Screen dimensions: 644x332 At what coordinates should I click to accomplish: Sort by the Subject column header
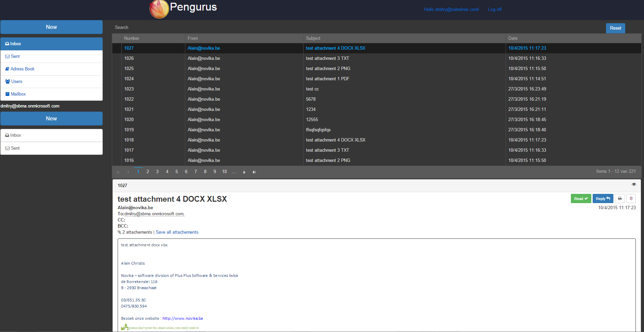pos(404,38)
